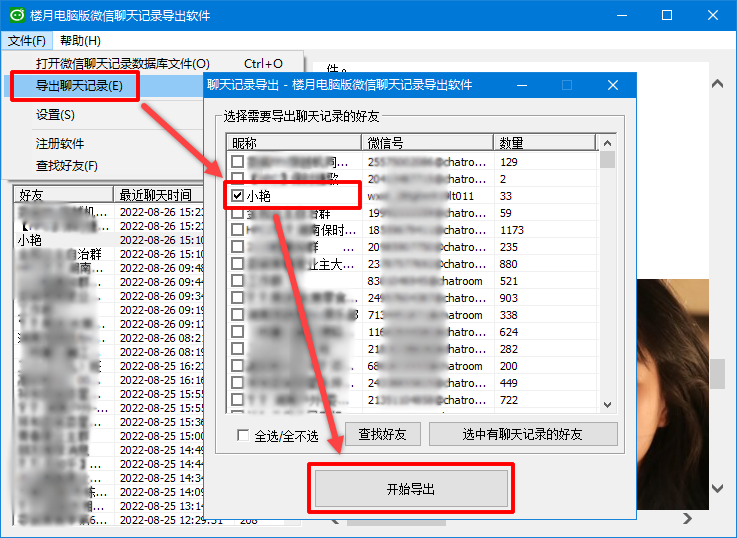The image size is (737, 538).
Task: Select row dated 2022-08-25 14:49 in friend list
Action: click(110, 450)
